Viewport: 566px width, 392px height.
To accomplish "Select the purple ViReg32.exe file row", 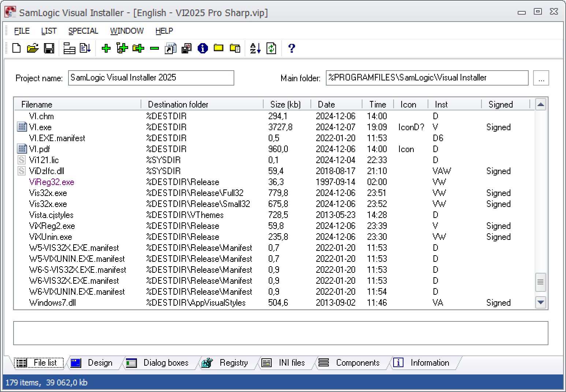I will coord(275,182).
